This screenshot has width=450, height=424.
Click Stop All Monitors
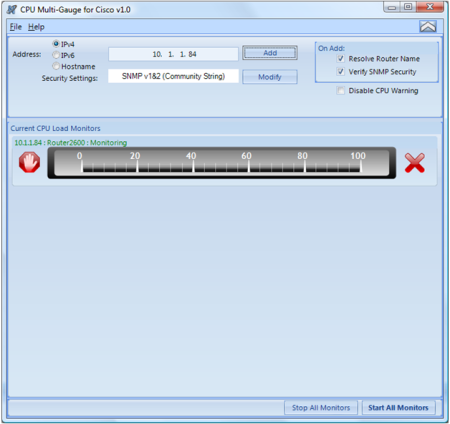tap(321, 408)
